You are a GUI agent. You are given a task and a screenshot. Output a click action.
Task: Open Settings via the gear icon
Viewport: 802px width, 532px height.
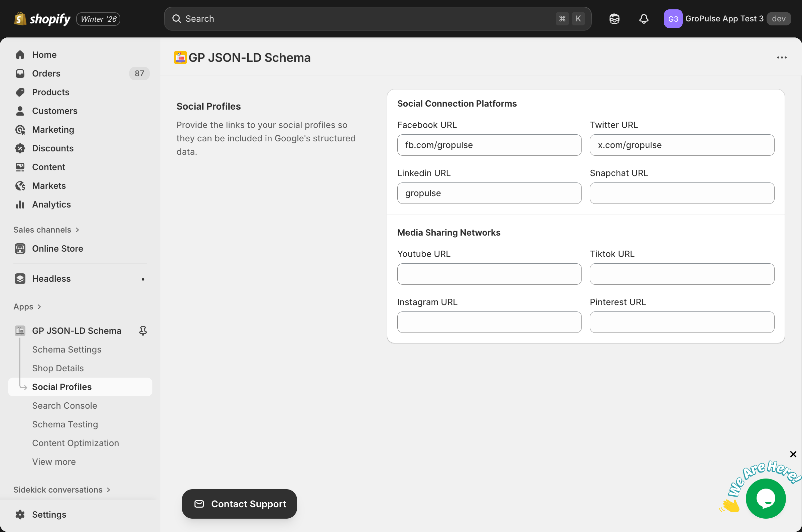(x=20, y=514)
